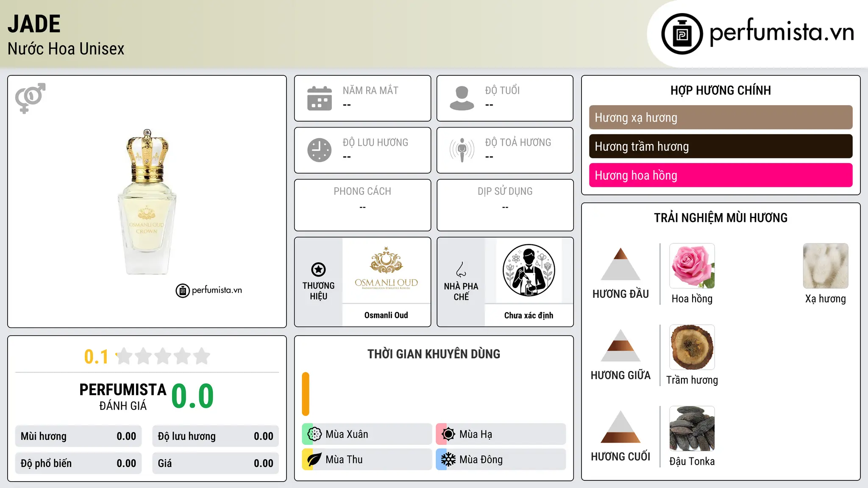
Task: Click the winter snowflake season icon
Action: pos(448,459)
